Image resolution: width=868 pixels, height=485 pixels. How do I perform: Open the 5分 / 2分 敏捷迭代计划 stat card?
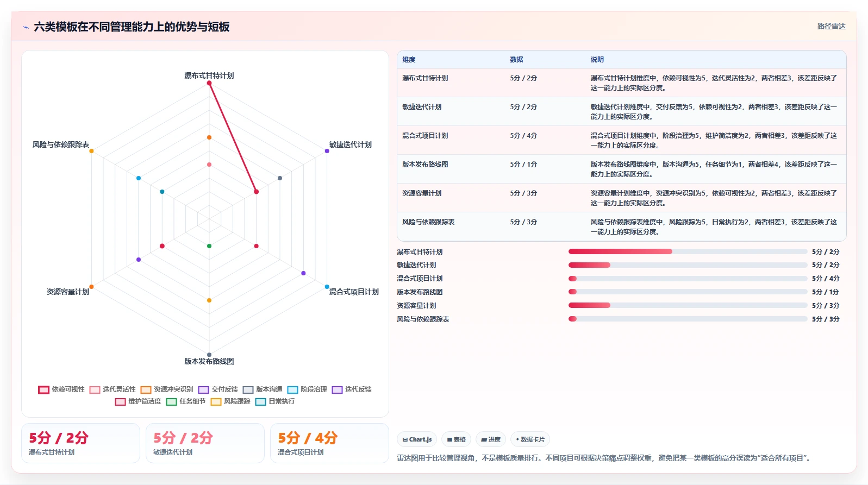click(x=205, y=443)
